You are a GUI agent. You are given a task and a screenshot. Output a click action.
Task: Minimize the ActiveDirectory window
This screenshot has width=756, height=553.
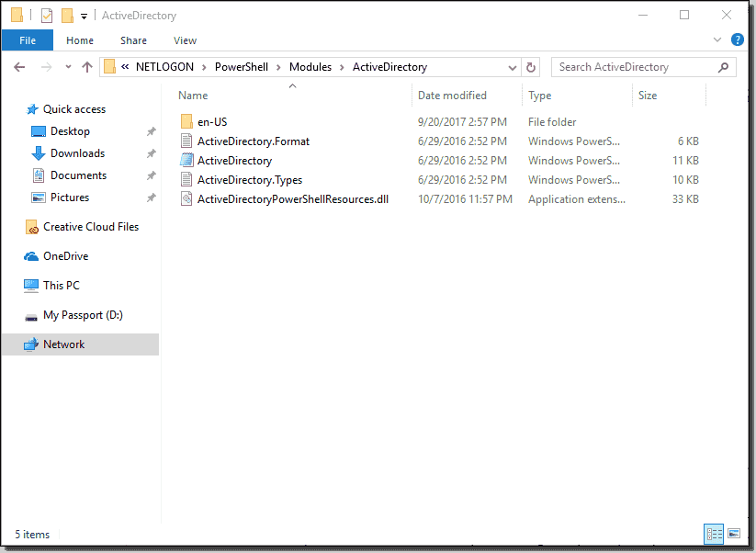pos(643,15)
